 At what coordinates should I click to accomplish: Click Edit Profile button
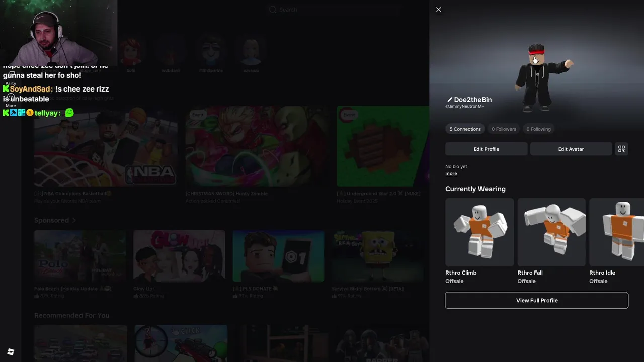pyautogui.click(x=486, y=149)
